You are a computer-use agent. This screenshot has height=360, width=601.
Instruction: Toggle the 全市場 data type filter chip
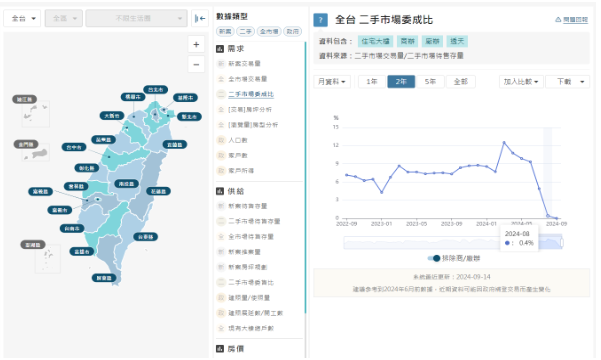pyautogui.click(x=269, y=31)
